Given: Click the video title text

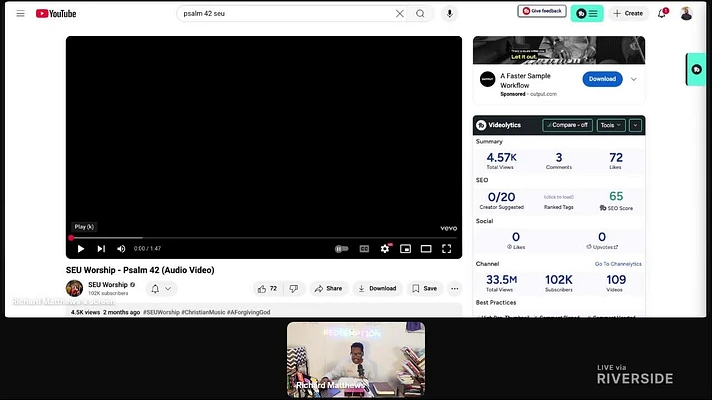Looking at the screenshot, I should click(140, 270).
